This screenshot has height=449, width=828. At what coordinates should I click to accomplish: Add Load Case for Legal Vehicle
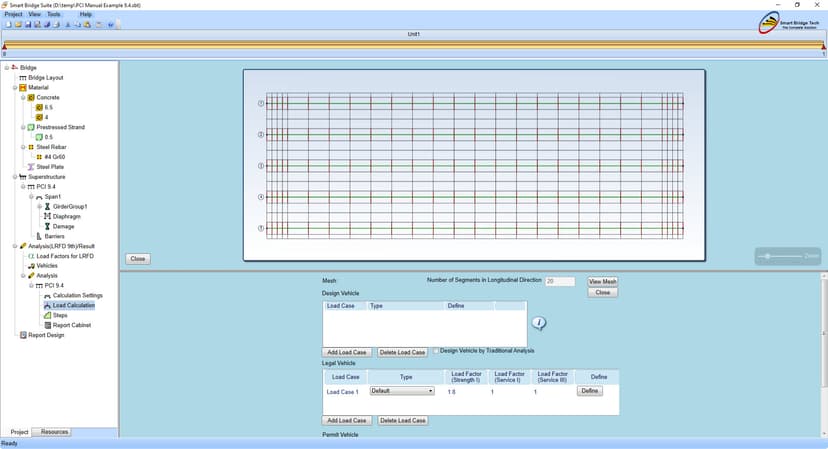coord(346,420)
